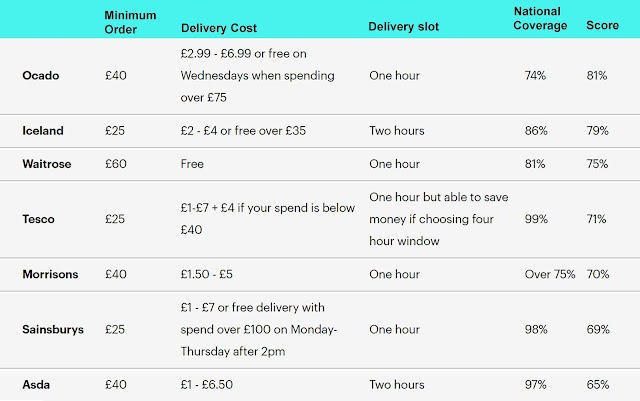Click Iceland's 'Two hours' delivery slot
The height and width of the screenshot is (401, 640).
coord(397,131)
